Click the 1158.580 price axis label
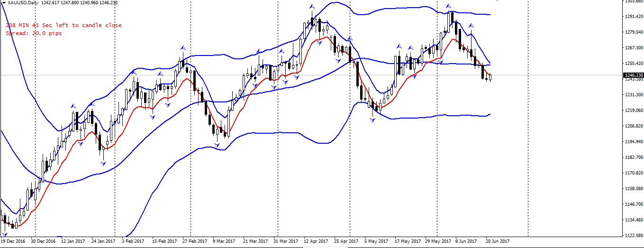 pos(634,189)
